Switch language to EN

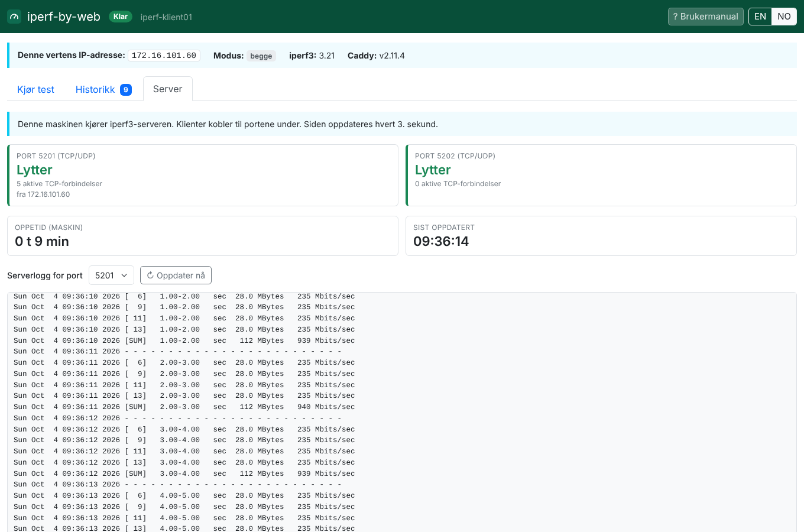(x=760, y=17)
